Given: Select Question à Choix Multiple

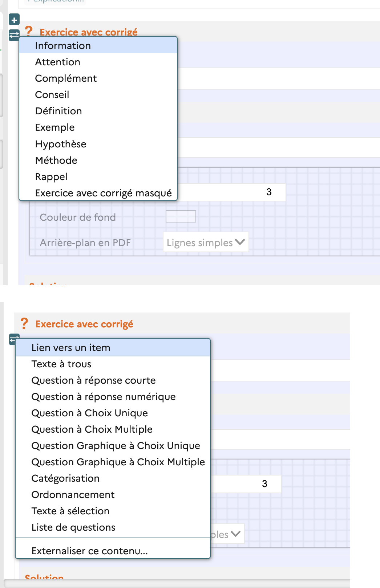Looking at the screenshot, I should (92, 429).
